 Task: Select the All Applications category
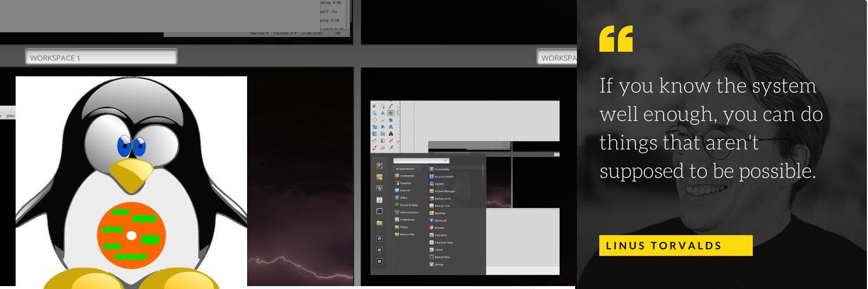(x=406, y=169)
